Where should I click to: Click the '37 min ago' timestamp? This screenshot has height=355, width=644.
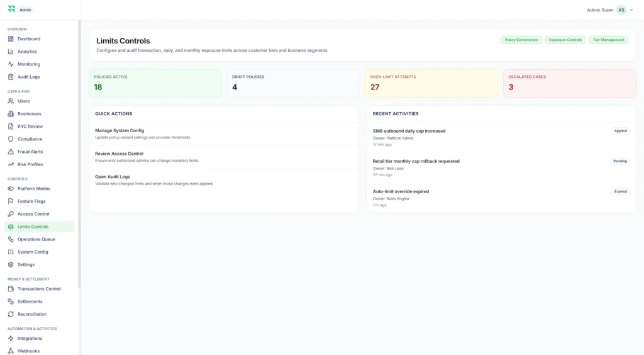[x=382, y=175]
